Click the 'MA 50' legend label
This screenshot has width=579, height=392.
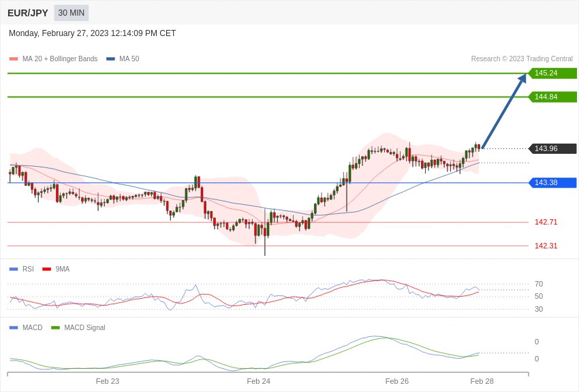(129, 59)
